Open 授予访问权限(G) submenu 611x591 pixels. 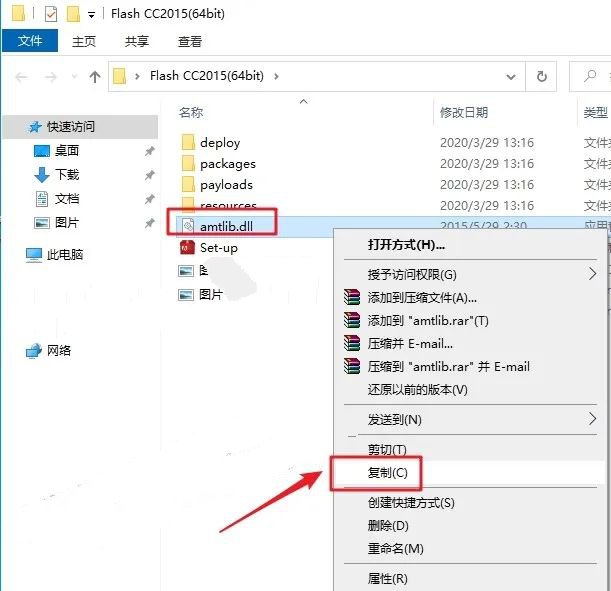tap(412, 275)
